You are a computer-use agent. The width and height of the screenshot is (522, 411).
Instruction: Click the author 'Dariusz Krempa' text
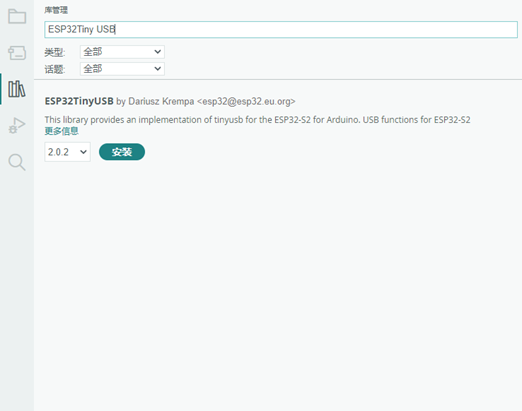[x=161, y=101]
